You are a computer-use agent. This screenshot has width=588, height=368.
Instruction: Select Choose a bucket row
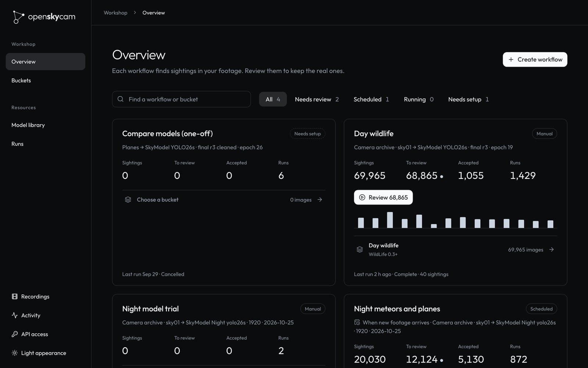coord(224,199)
